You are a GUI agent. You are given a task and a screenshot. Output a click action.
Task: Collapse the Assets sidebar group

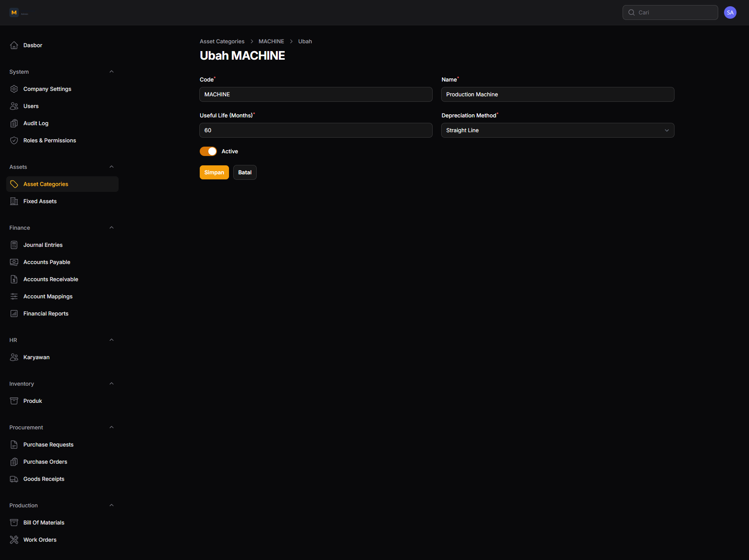coord(112,167)
